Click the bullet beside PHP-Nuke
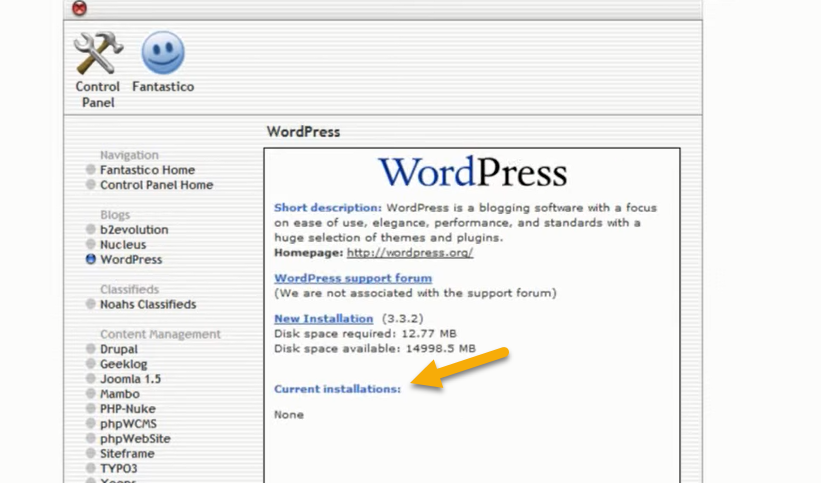This screenshot has width=821, height=483. click(x=91, y=408)
